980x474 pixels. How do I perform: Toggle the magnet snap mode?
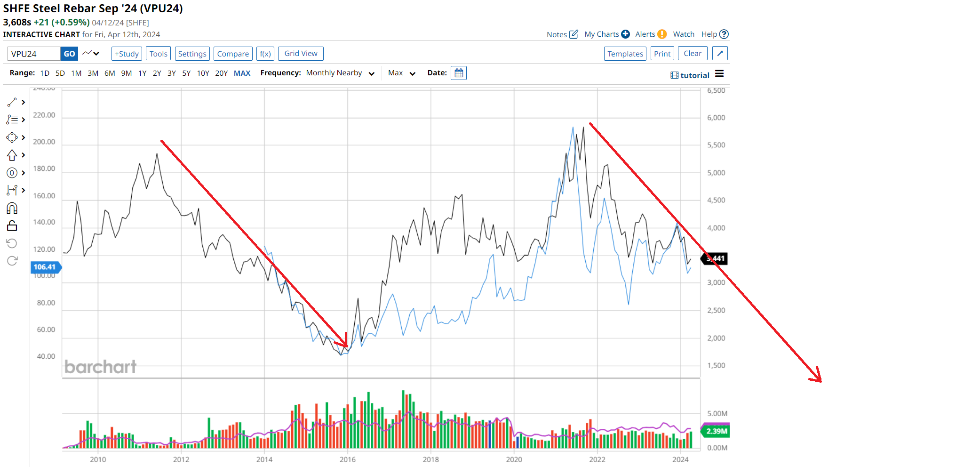tap(12, 208)
